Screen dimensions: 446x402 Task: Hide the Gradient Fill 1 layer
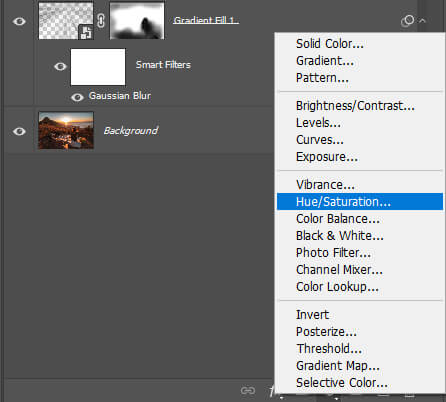(19, 22)
